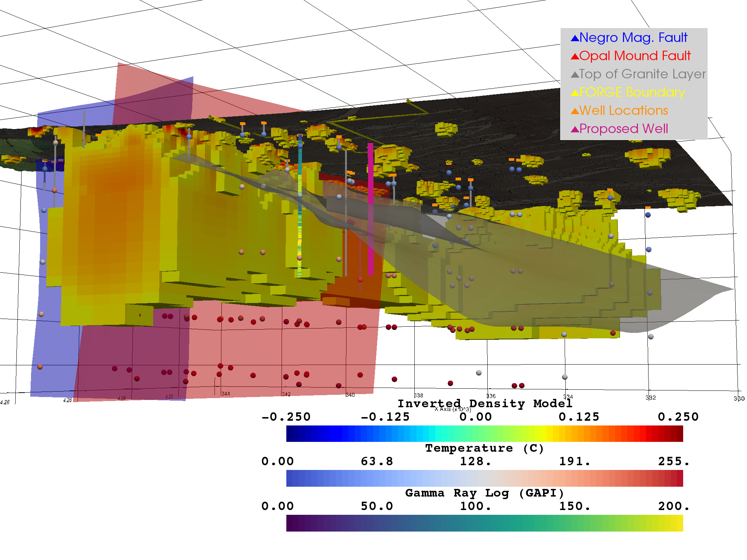Image resolution: width=747 pixels, height=560 pixels.
Task: Click the 191. temperature scale label
Action: [x=575, y=462]
